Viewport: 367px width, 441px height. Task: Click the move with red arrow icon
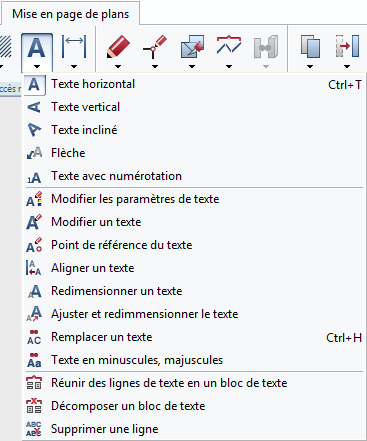point(347,47)
